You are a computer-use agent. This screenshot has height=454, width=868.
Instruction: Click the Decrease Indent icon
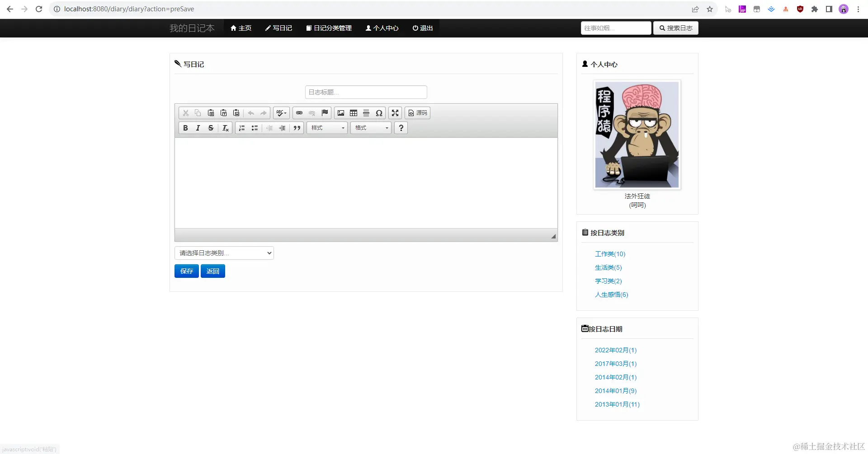269,128
